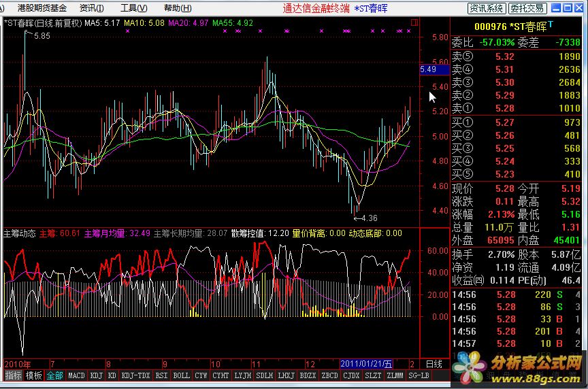Click the 资讯系统 button
The width and height of the screenshot is (588, 389).
pos(487,8)
